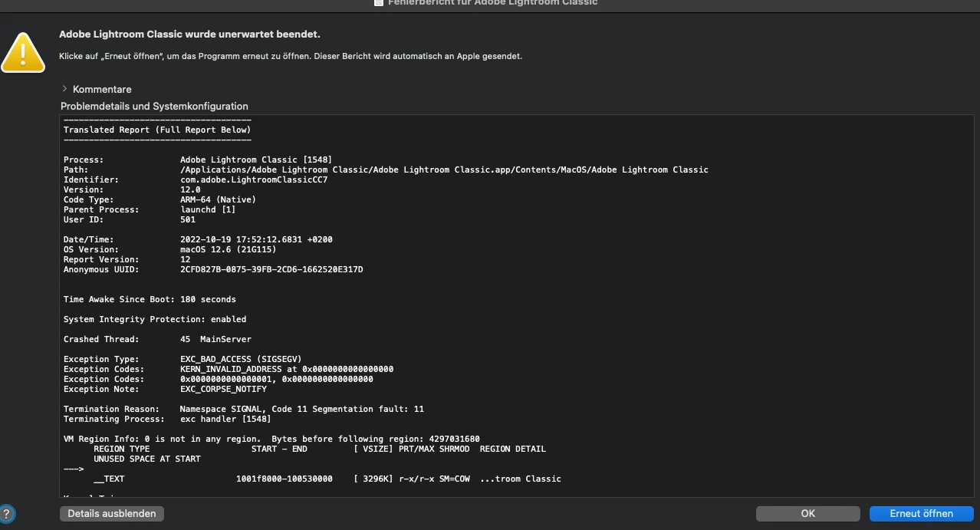Click terminating process 'exc handler [1548]'
This screenshot has width=980, height=530.
(225, 419)
